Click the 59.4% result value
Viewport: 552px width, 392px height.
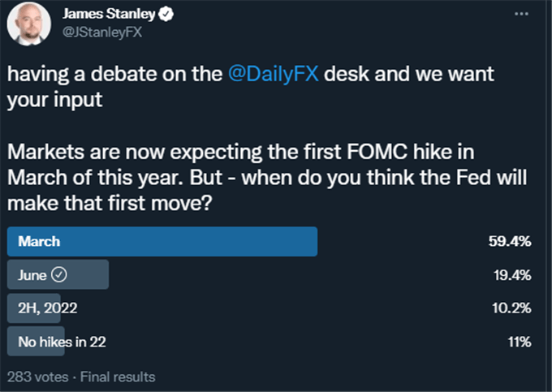pos(510,241)
